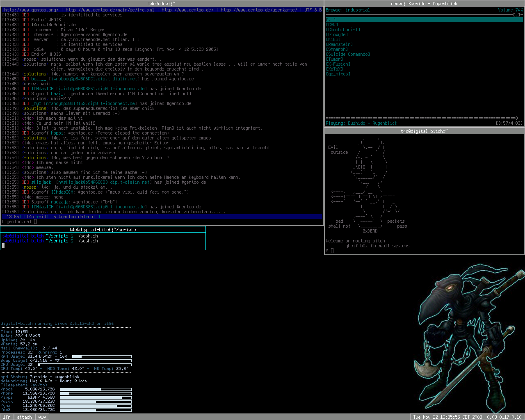Switch to the attach tag
This screenshot has width=525, height=420.
coord(24,417)
